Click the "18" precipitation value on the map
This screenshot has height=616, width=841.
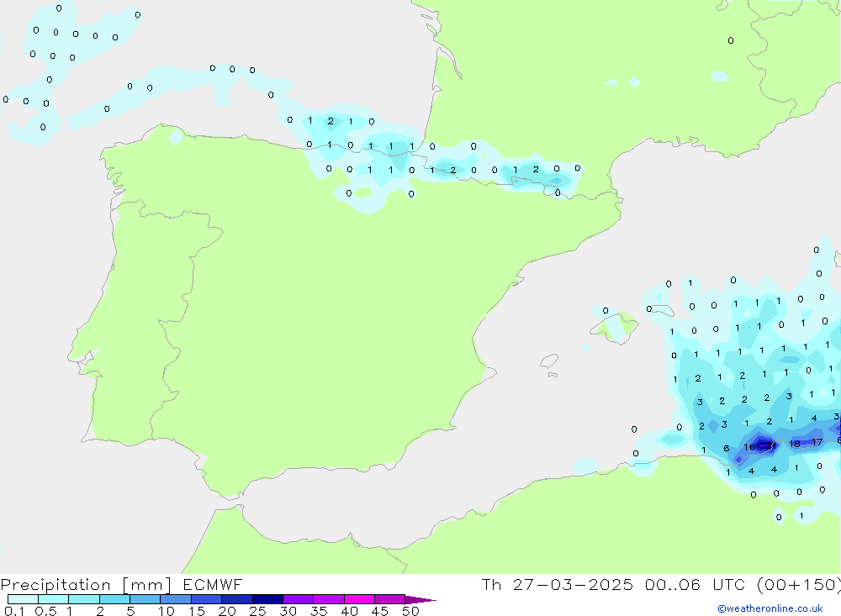pyautogui.click(x=795, y=444)
